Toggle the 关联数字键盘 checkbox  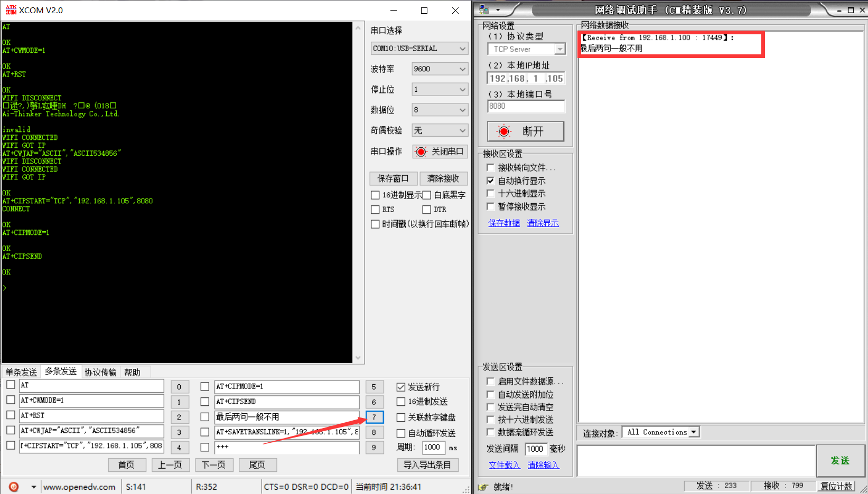tap(401, 417)
